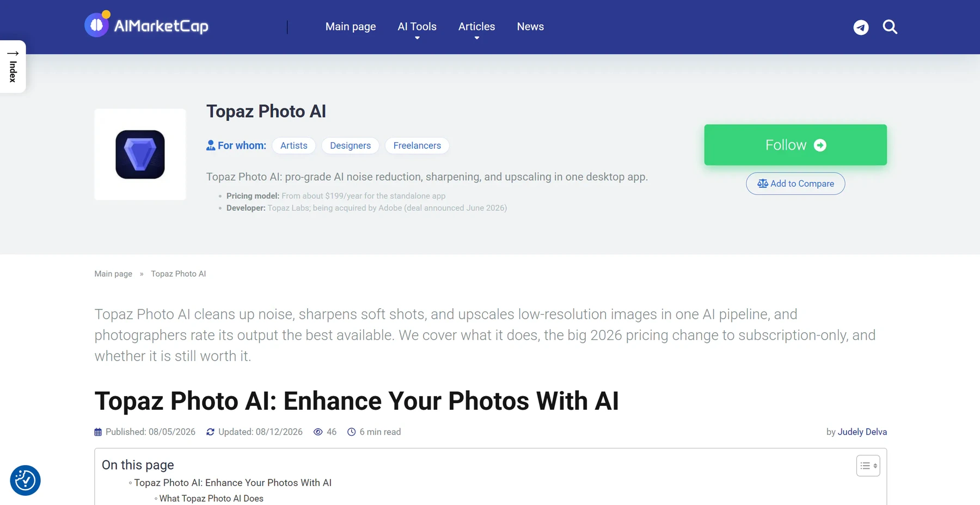This screenshot has width=980, height=505.
Task: Click the 'On this page' heading
Action: [138, 465]
